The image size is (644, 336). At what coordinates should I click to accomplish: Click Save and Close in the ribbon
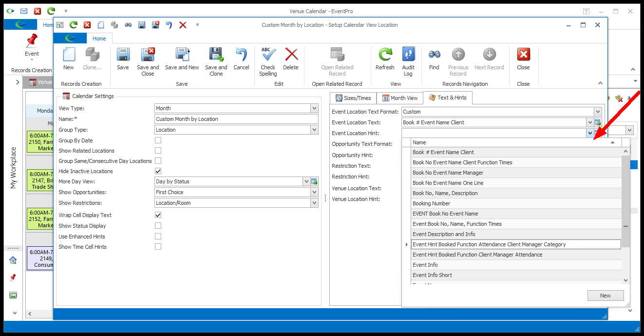pos(148,62)
